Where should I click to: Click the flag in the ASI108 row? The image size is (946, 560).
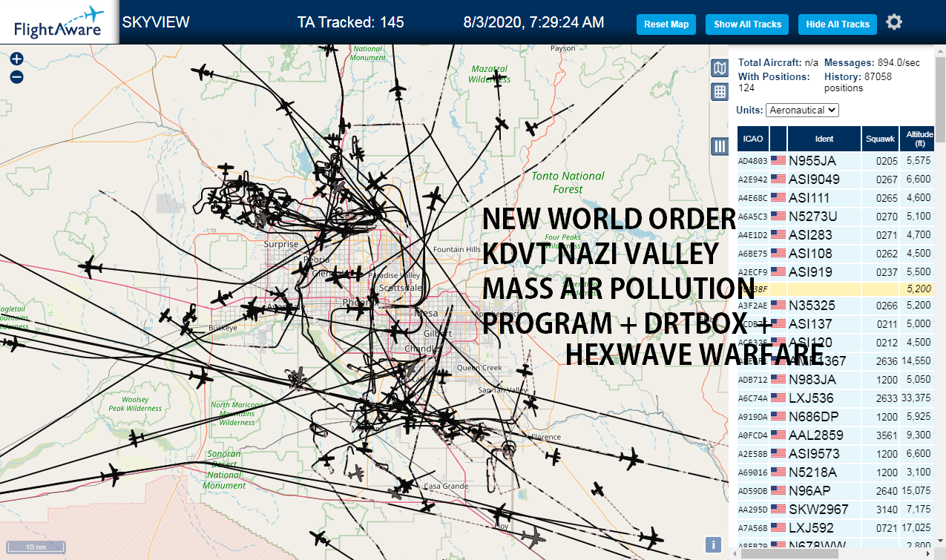pos(778,253)
